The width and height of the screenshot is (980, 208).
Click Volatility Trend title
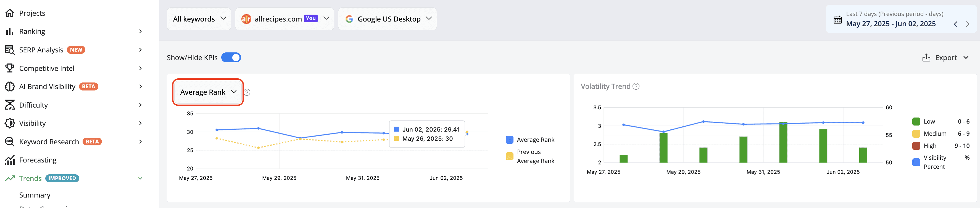point(605,86)
